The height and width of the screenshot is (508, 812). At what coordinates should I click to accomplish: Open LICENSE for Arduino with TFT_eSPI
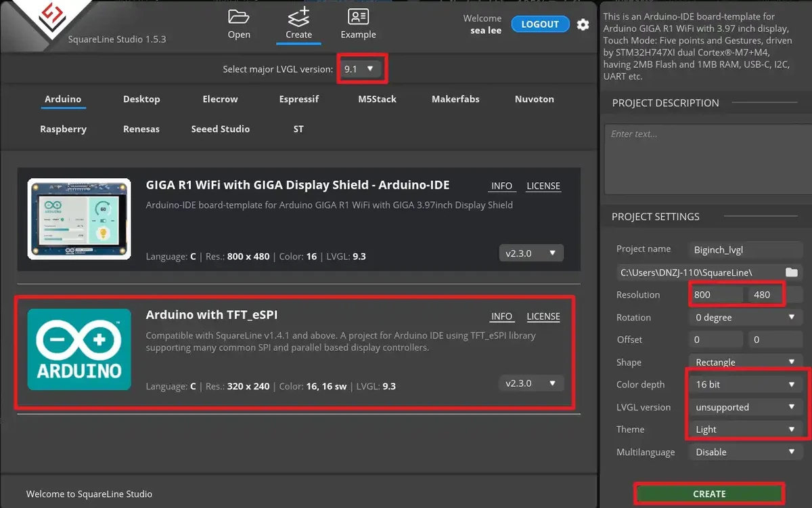[543, 316]
